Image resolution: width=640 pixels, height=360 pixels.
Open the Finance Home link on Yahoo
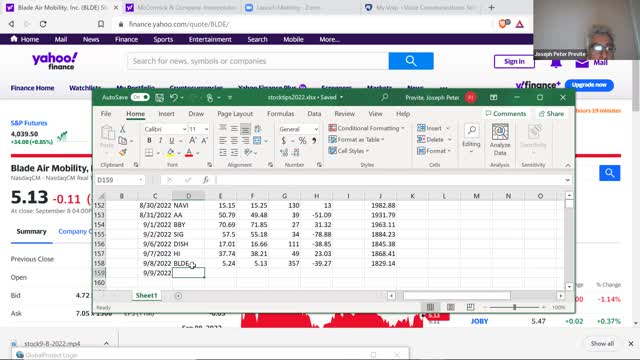[x=32, y=88]
